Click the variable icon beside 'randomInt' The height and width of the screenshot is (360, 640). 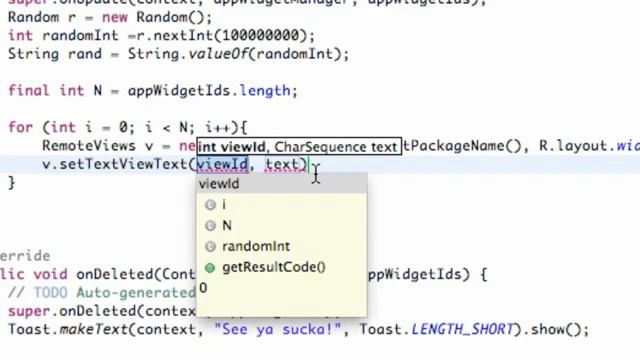click(210, 246)
